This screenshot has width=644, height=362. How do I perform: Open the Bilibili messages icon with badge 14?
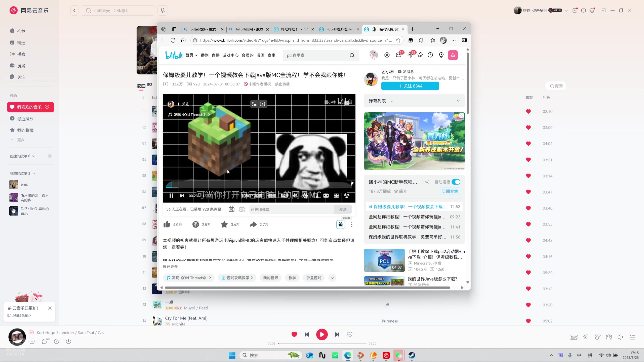click(x=399, y=55)
